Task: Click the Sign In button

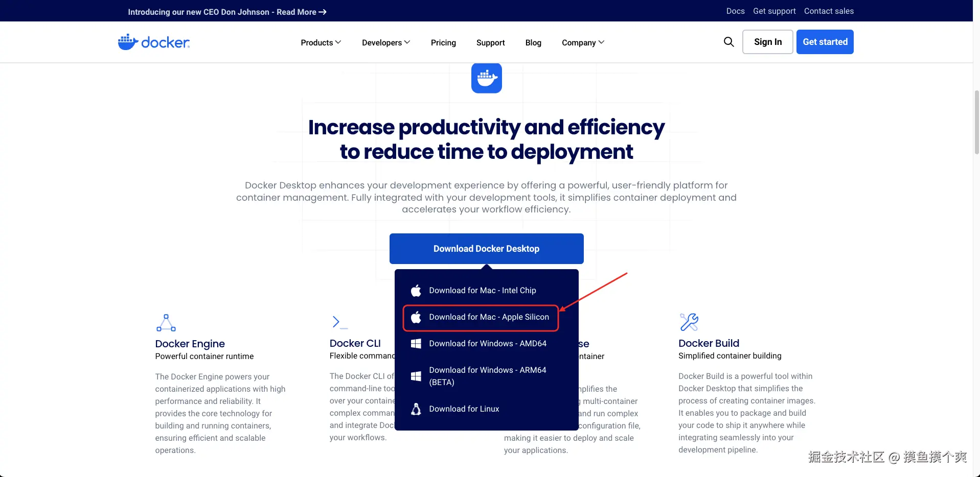Action: (768, 42)
